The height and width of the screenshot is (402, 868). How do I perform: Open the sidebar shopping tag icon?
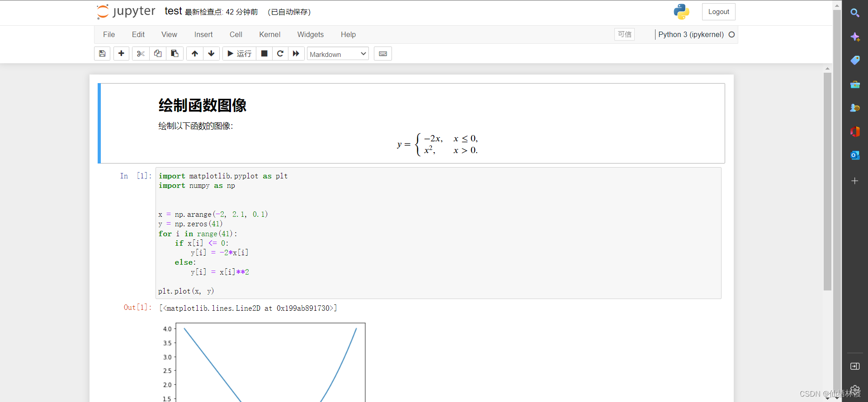click(x=855, y=60)
